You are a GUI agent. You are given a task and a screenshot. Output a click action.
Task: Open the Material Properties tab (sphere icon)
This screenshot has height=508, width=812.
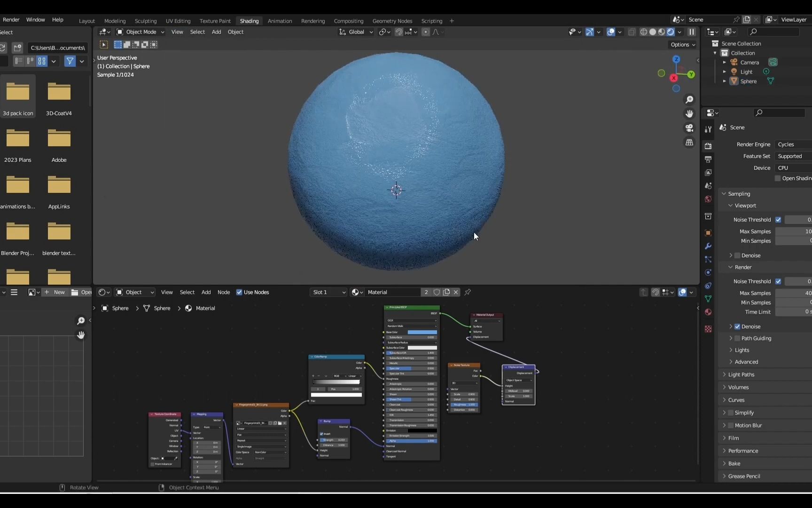pyautogui.click(x=709, y=312)
